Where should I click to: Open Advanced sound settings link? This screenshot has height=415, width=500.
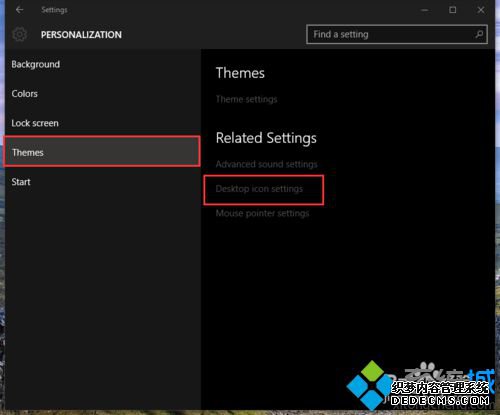[x=266, y=164]
